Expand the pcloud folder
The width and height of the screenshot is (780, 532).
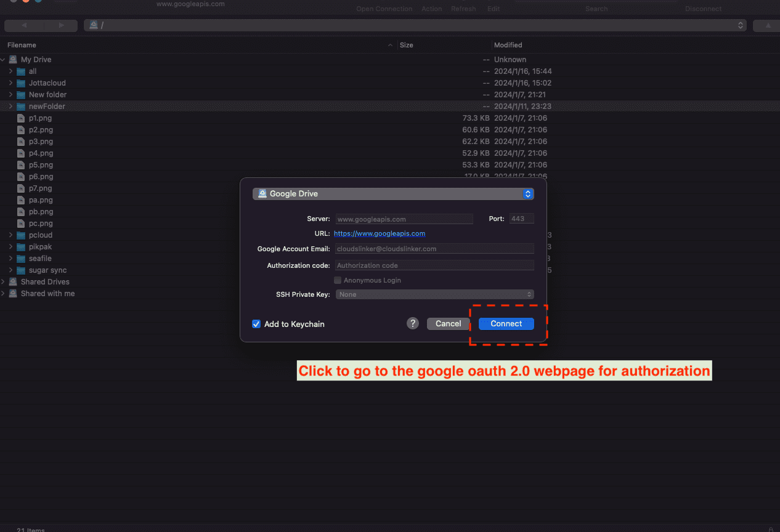tap(10, 235)
